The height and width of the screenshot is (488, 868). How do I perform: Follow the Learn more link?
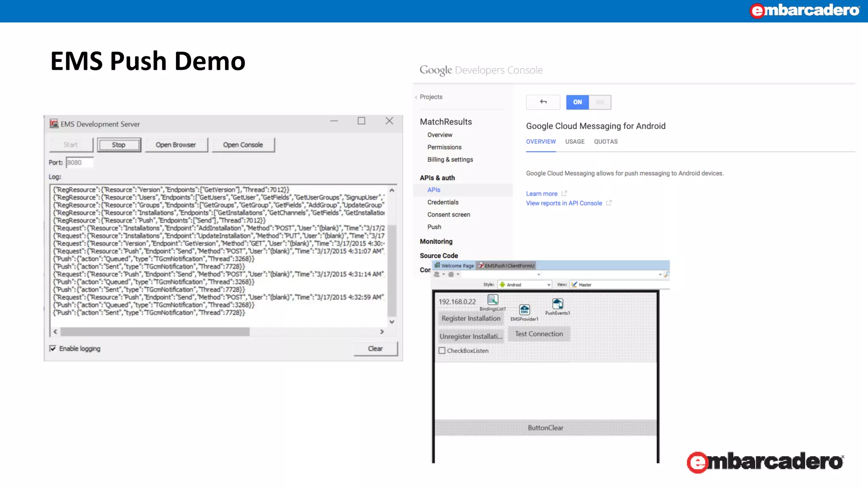(542, 194)
